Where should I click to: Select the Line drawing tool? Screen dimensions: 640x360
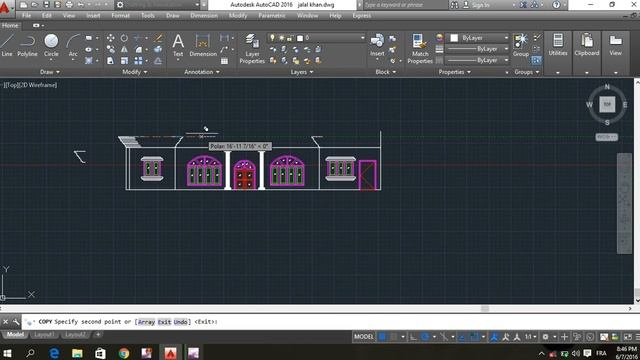tap(7, 45)
